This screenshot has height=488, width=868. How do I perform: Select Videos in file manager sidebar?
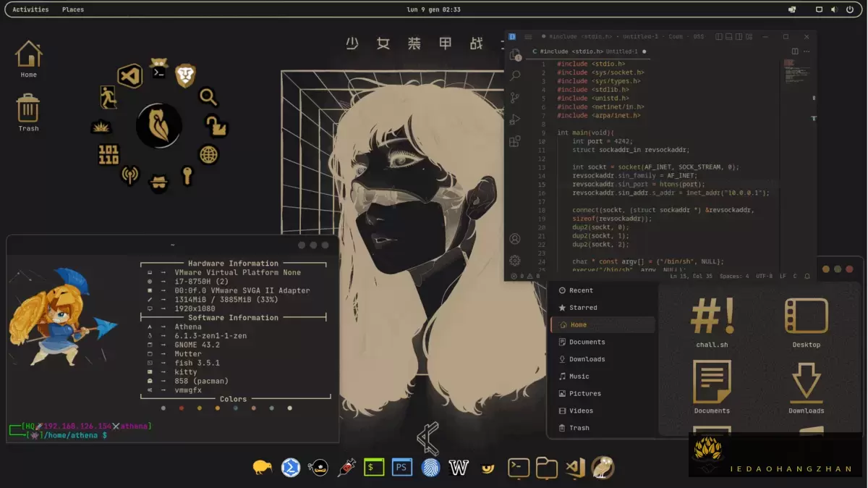coord(603,411)
